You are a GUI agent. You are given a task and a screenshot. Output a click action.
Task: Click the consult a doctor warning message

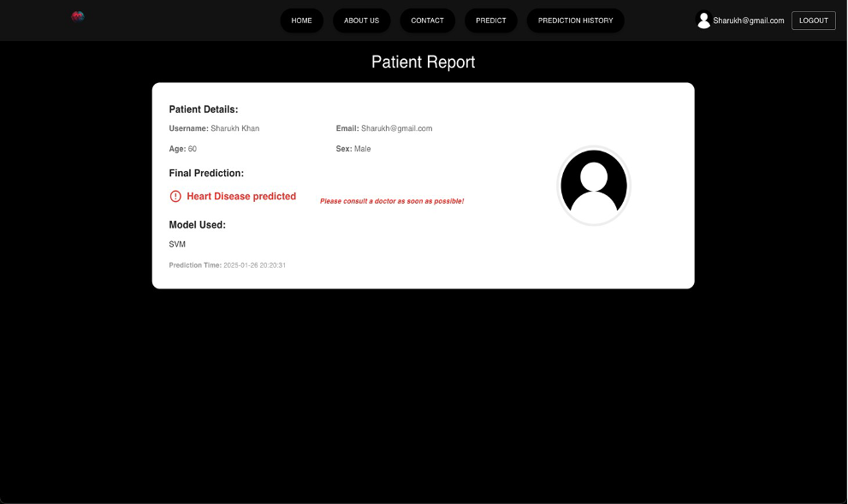coord(392,201)
